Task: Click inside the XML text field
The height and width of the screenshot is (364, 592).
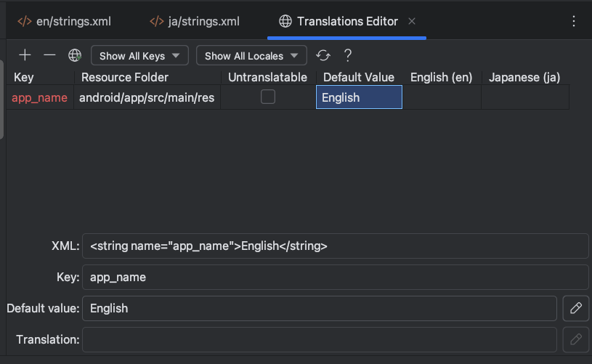Action: pyautogui.click(x=336, y=246)
